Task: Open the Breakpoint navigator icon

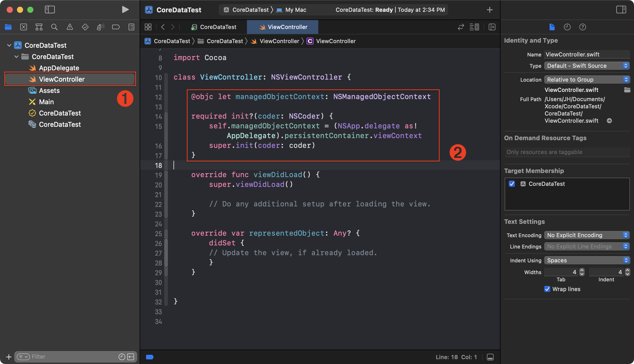Action: 116,27
